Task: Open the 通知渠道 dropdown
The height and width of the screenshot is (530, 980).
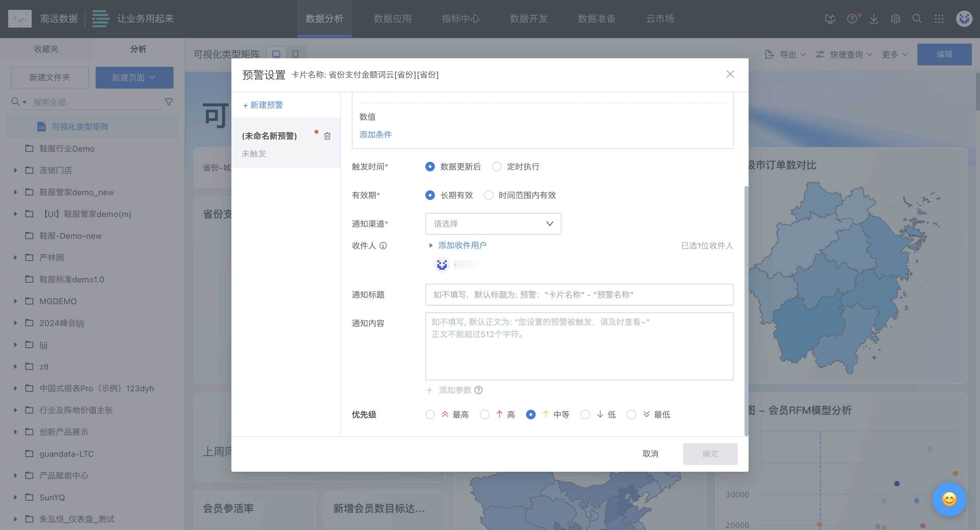Action: coord(493,224)
